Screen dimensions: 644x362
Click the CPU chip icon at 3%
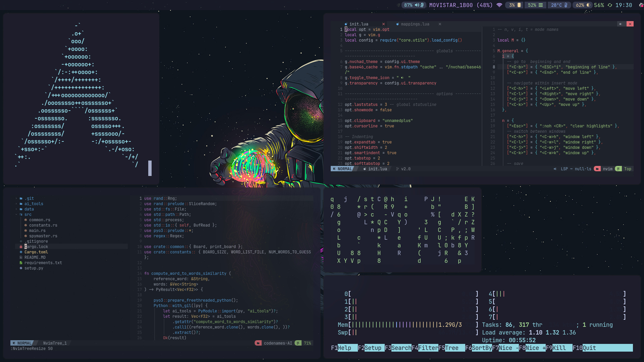click(519, 5)
